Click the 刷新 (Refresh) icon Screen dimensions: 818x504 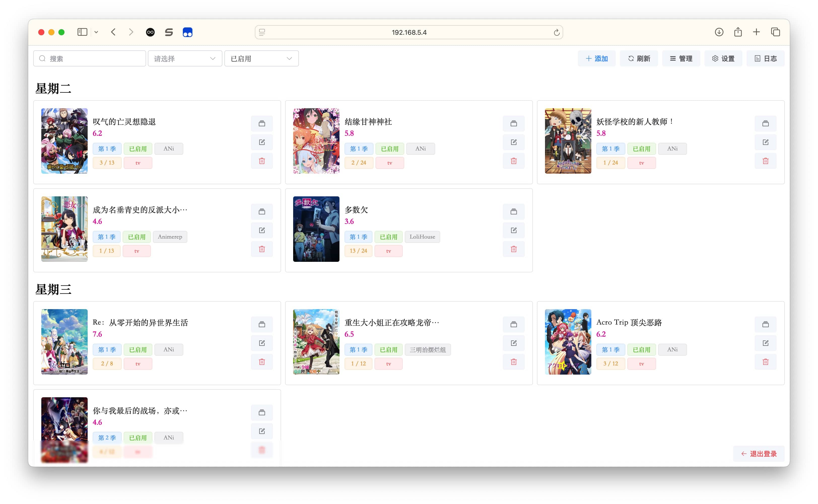coord(639,58)
